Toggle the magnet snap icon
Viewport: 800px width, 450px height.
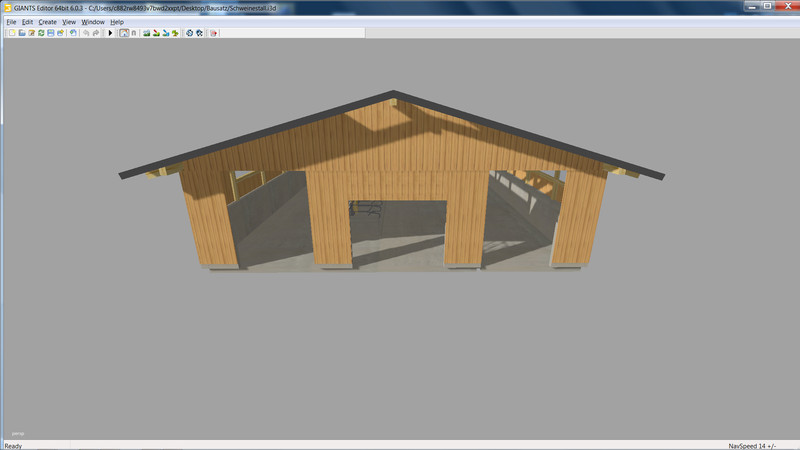click(134, 33)
